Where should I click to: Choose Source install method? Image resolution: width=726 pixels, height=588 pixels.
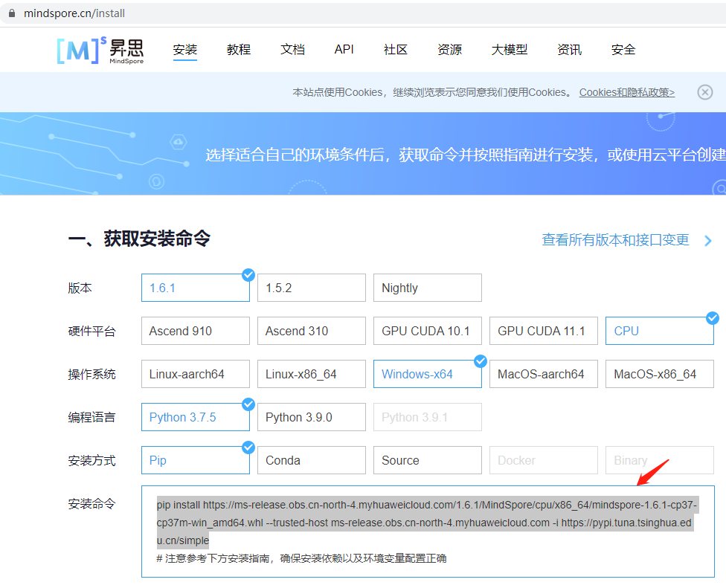428,460
